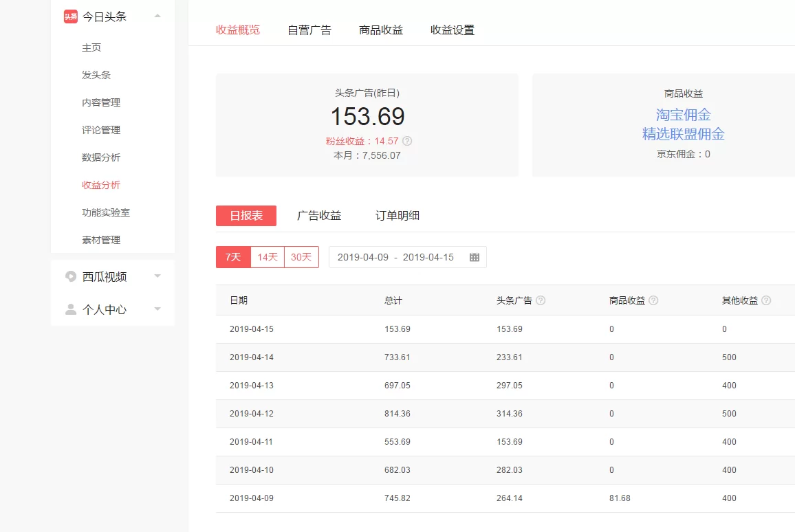Click help icon next to 商品收益 column

tap(653, 300)
